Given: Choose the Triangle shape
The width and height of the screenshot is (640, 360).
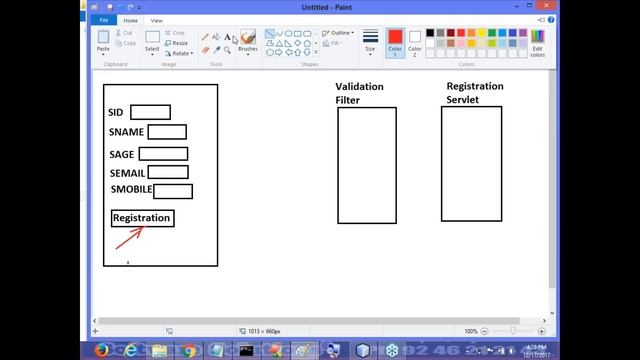Looking at the screenshot, I should tap(279, 43).
